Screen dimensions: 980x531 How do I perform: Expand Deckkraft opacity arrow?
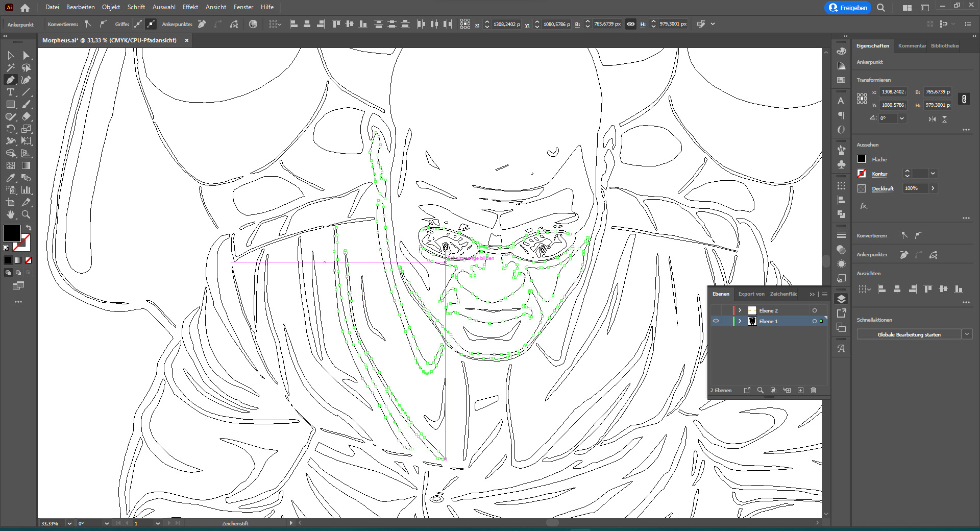[x=933, y=188]
